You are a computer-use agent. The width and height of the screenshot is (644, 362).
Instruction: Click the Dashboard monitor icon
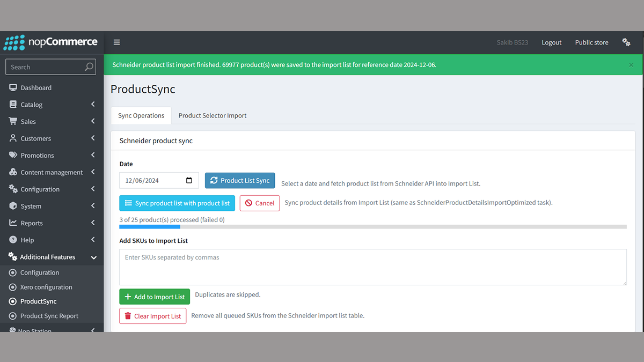(x=13, y=87)
